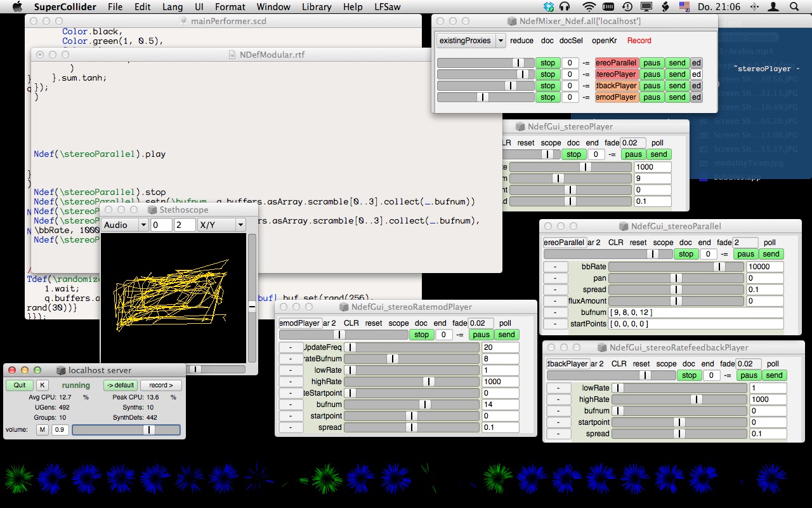
Task: Click the battery status icon
Action: [x=609, y=7]
